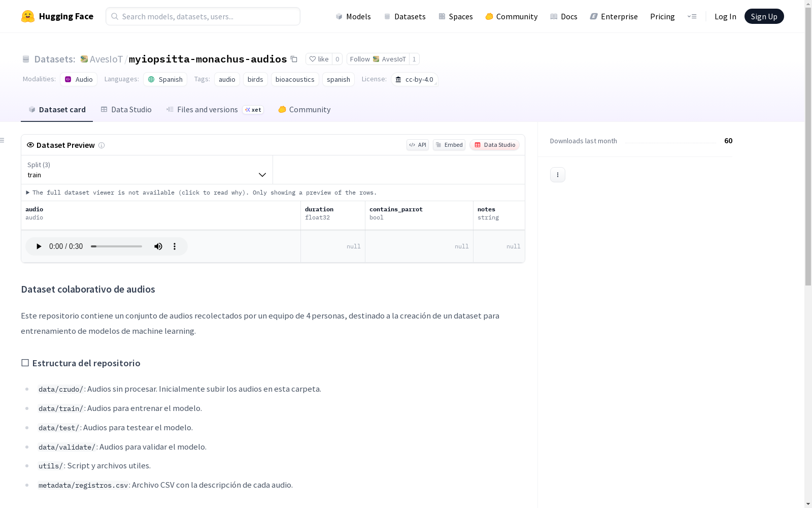Open the more navigation menu icon

tap(692, 16)
